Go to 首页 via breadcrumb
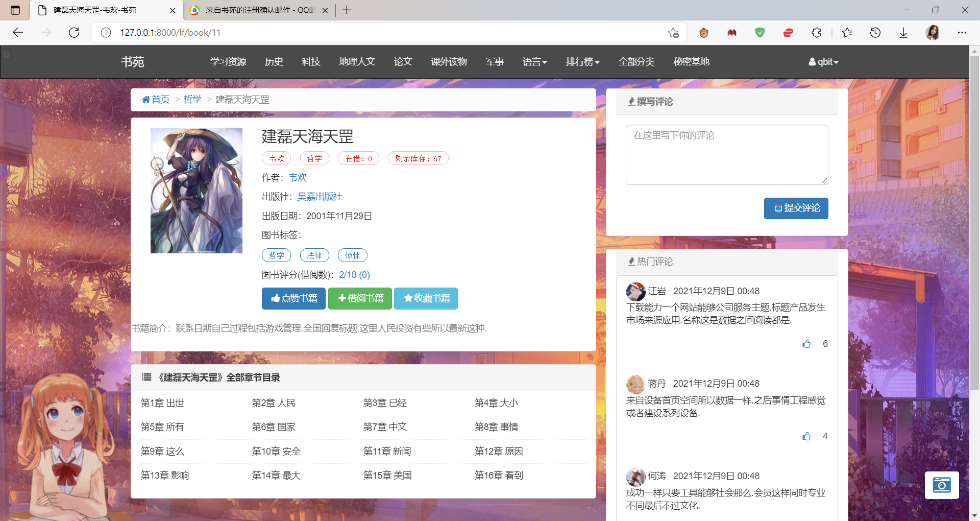Viewport: 980px width, 521px height. pos(156,100)
